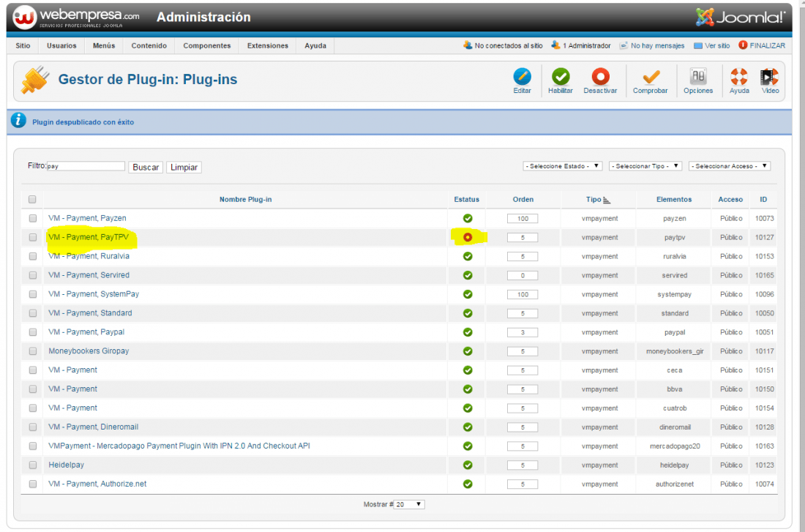
Task: Click the Filtro text field
Action: [86, 166]
